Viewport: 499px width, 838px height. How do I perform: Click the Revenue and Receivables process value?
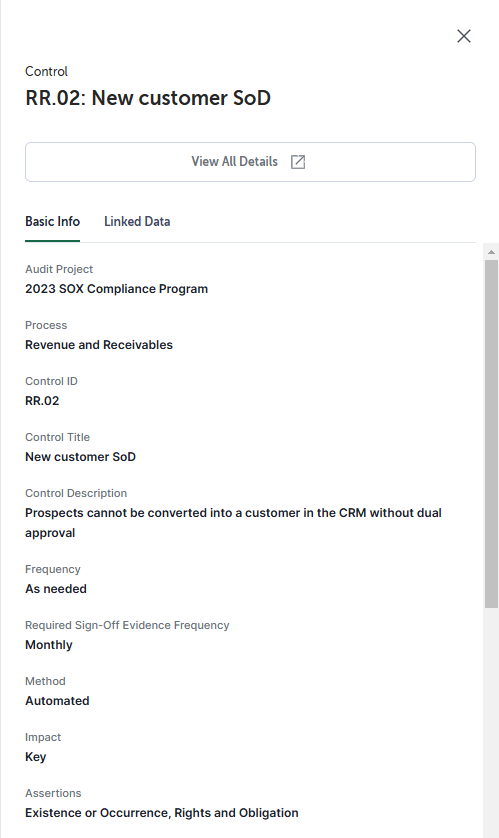tap(99, 345)
